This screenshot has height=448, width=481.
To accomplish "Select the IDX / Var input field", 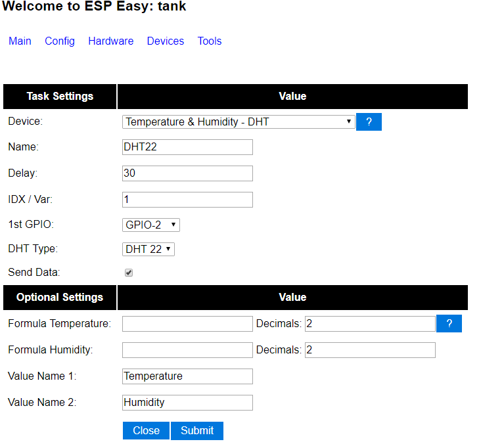I will pyautogui.click(x=187, y=200).
